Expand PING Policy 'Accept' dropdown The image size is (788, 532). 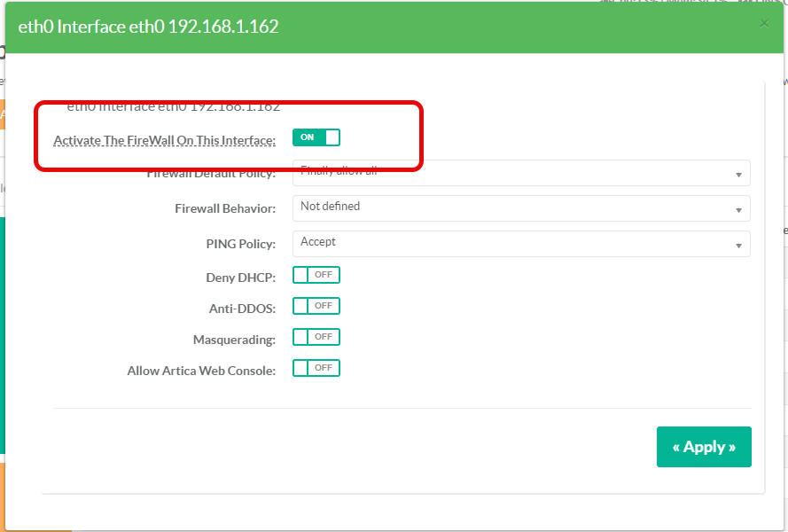pos(514,243)
